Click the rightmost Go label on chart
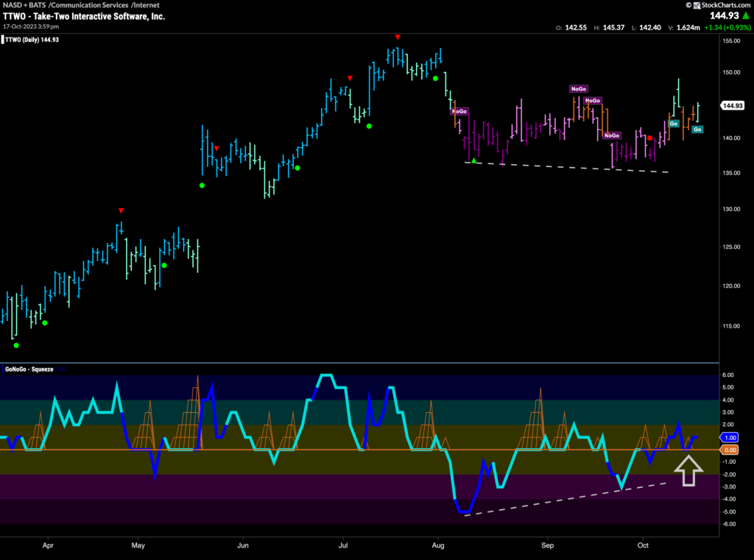The height and width of the screenshot is (560, 754). (697, 130)
